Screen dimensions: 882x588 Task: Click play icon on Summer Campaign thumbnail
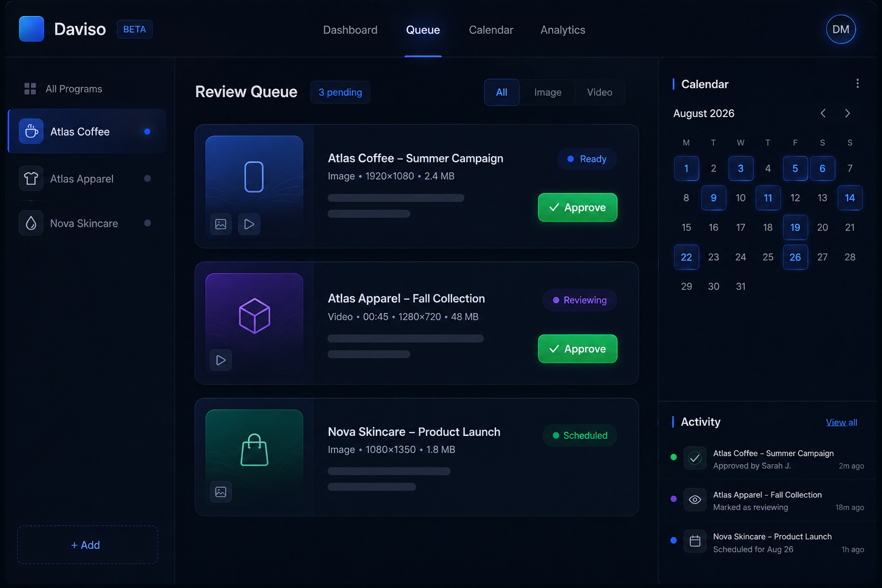point(249,224)
